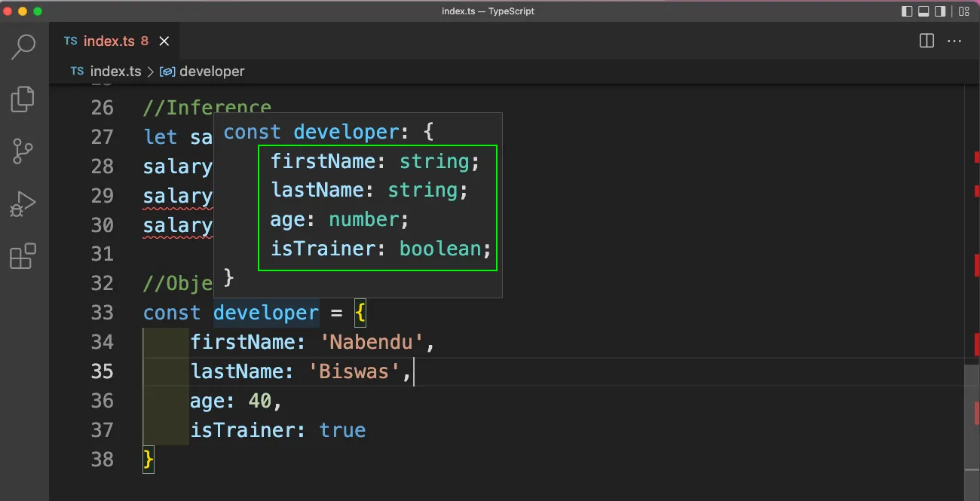Click line number 38 in the gutter
The image size is (980, 501).
102,459
